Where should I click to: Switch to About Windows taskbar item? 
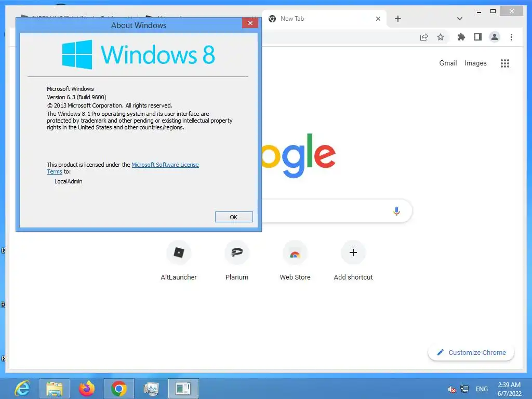coord(183,389)
